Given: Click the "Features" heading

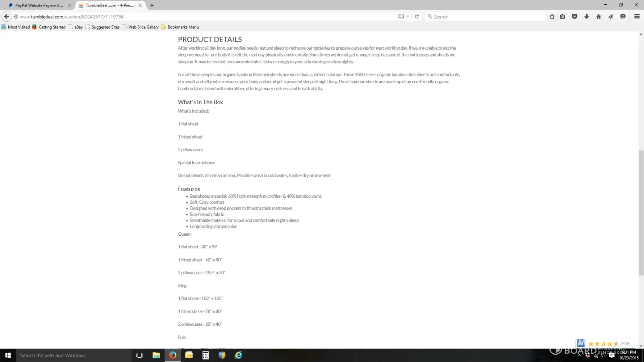Looking at the screenshot, I should [189, 189].
